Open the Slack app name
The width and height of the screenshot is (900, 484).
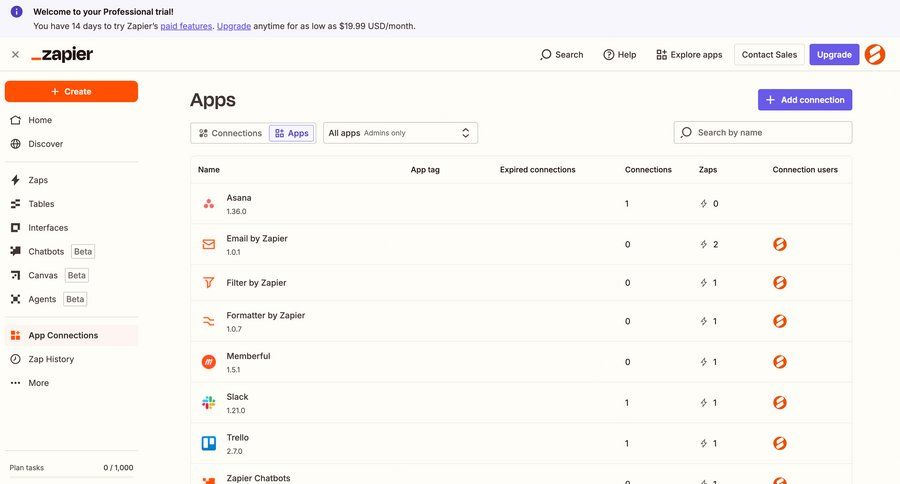pos(237,397)
